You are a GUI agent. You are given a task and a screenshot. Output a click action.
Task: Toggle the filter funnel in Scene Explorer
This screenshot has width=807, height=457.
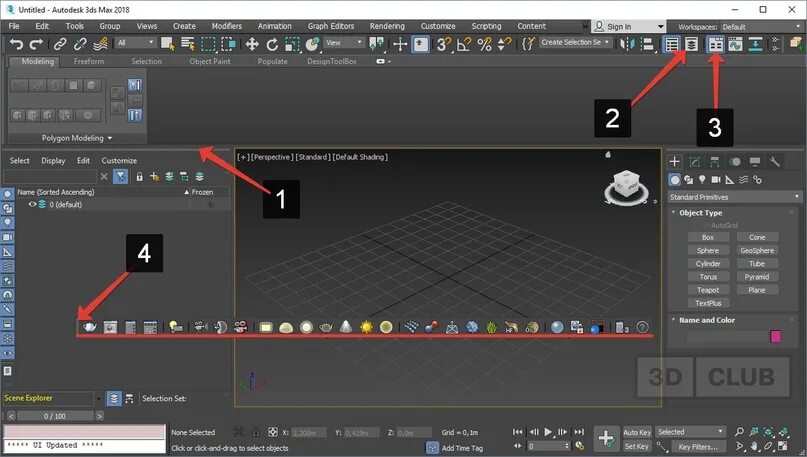click(x=120, y=177)
